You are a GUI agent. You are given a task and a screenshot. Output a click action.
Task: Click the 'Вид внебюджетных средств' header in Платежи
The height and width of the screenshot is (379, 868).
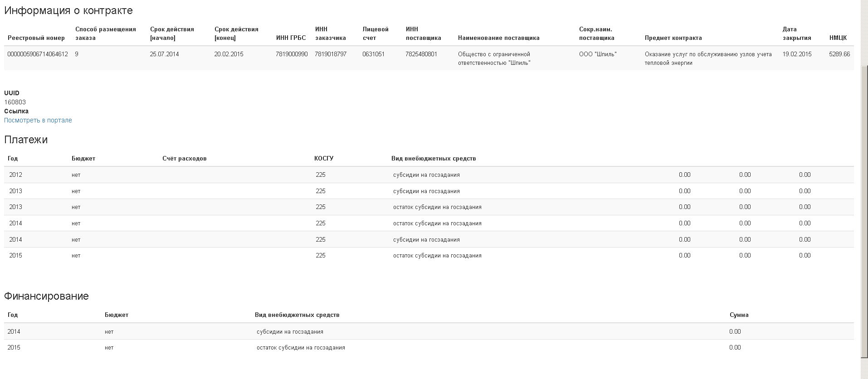pos(434,159)
